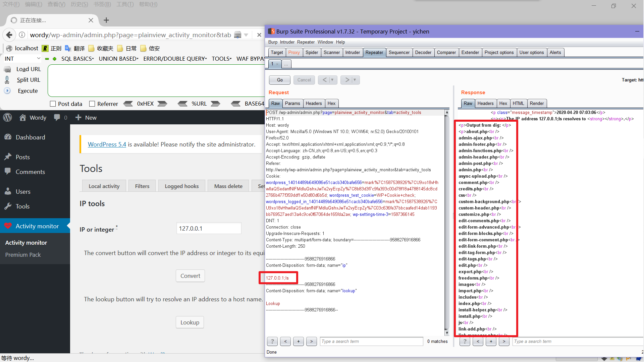Open the Dashboard sidebar item
This screenshot has width=644, height=362.
tap(35, 137)
